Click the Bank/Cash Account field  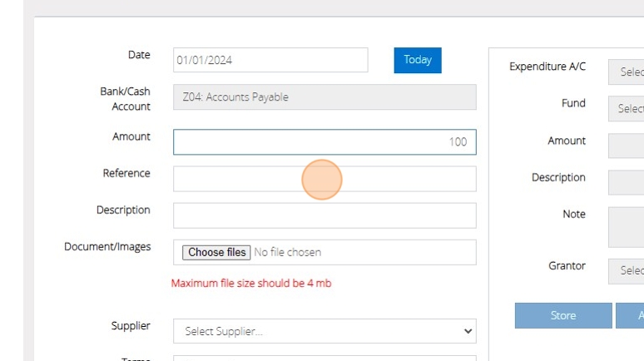[324, 97]
